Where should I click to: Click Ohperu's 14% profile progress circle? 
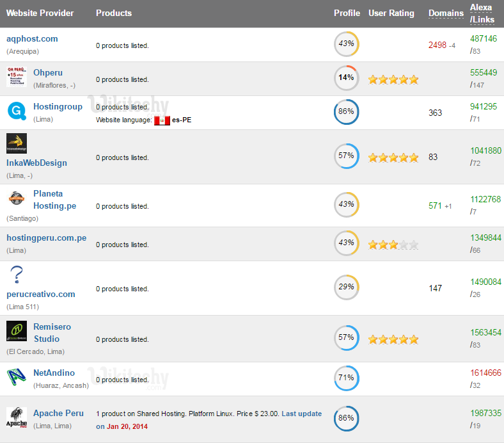[x=347, y=78]
